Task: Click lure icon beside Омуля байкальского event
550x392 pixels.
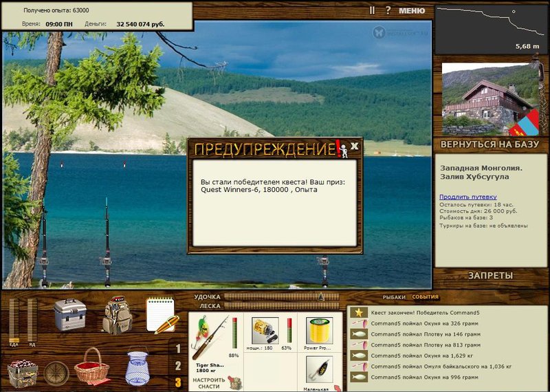Action: click(359, 367)
